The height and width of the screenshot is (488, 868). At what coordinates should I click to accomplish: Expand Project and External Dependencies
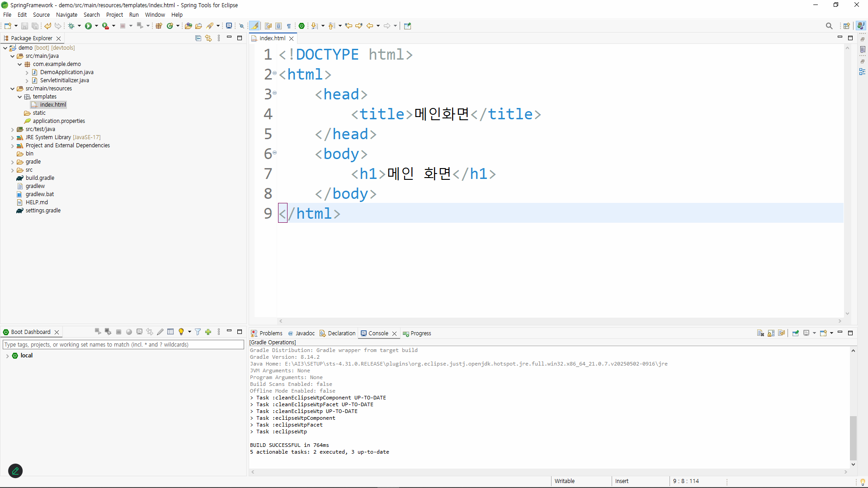[13, 145]
